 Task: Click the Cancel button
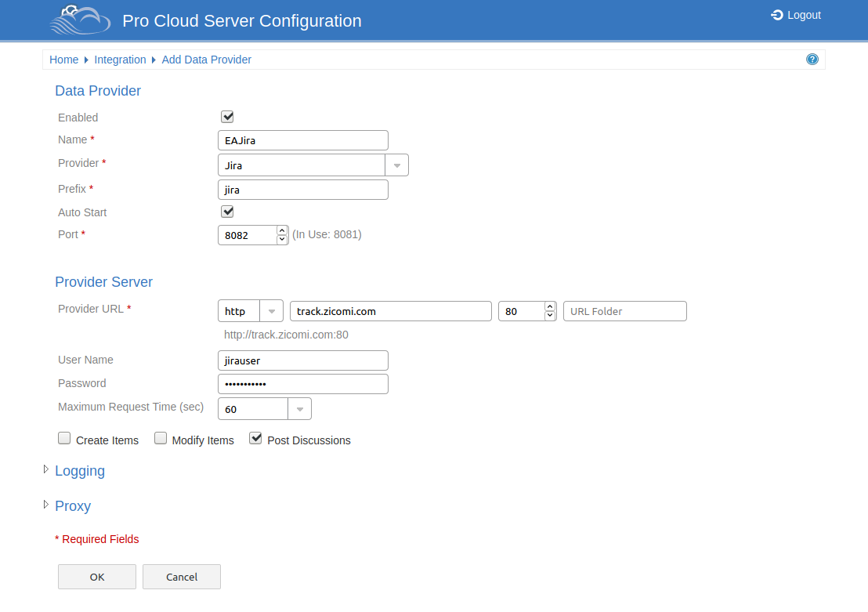(182, 577)
